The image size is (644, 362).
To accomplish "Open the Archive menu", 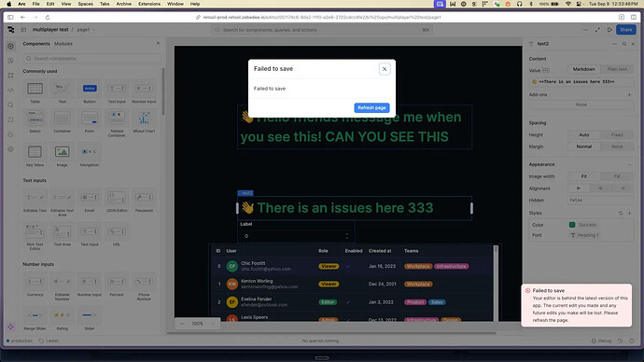I will (123, 4).
